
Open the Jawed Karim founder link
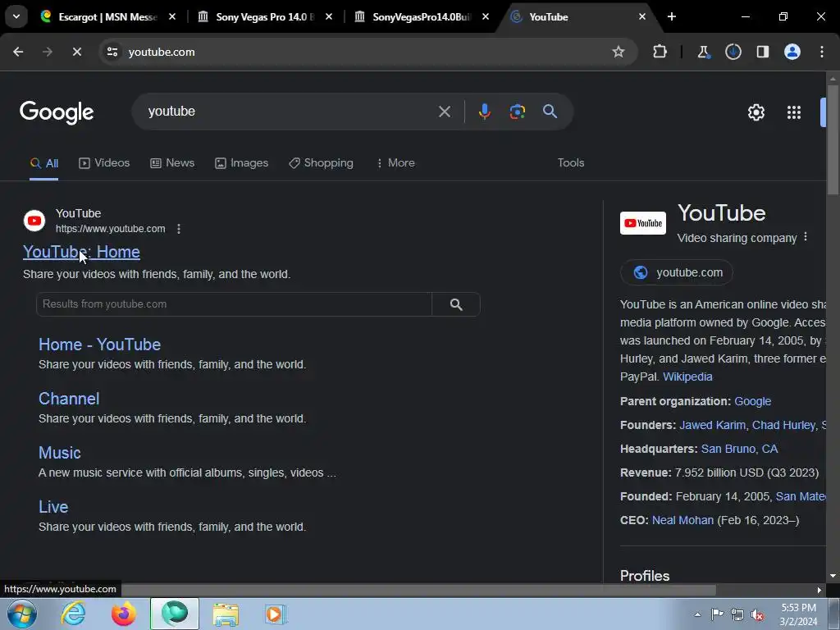click(x=713, y=425)
